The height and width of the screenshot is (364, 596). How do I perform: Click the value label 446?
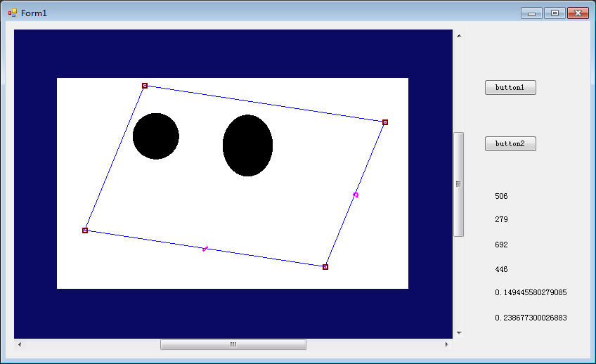501,269
